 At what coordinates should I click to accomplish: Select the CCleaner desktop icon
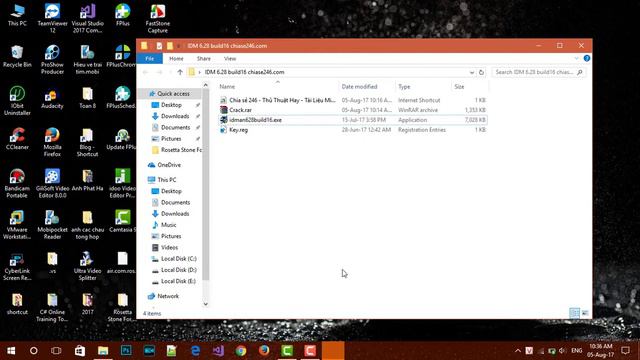[x=17, y=139]
